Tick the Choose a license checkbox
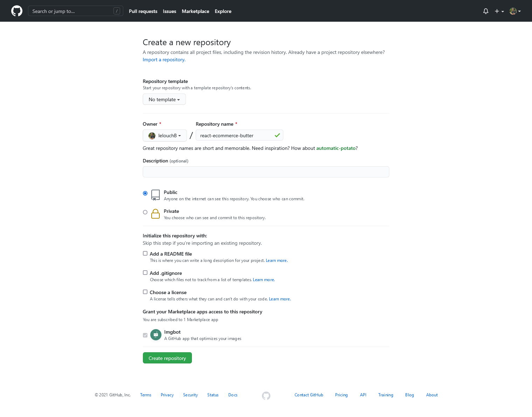The image size is (532, 417). tap(145, 292)
